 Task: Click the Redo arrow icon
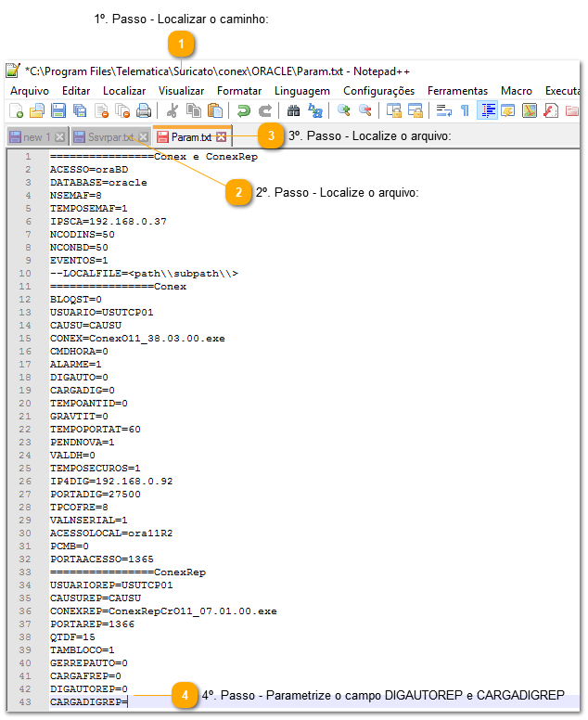pyautogui.click(x=265, y=110)
